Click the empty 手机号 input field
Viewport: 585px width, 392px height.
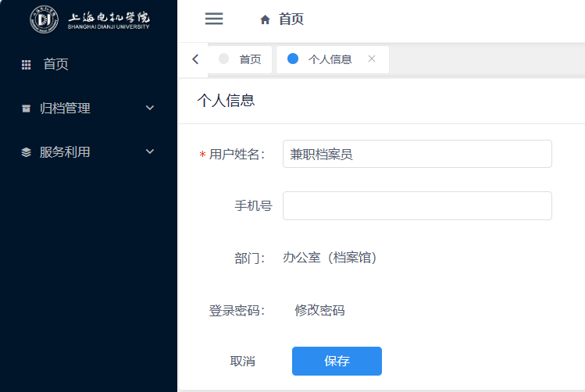click(417, 206)
